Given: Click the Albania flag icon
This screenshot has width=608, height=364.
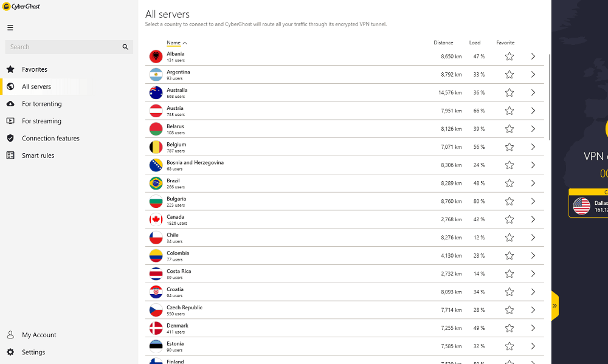Looking at the screenshot, I should pyautogui.click(x=156, y=57).
